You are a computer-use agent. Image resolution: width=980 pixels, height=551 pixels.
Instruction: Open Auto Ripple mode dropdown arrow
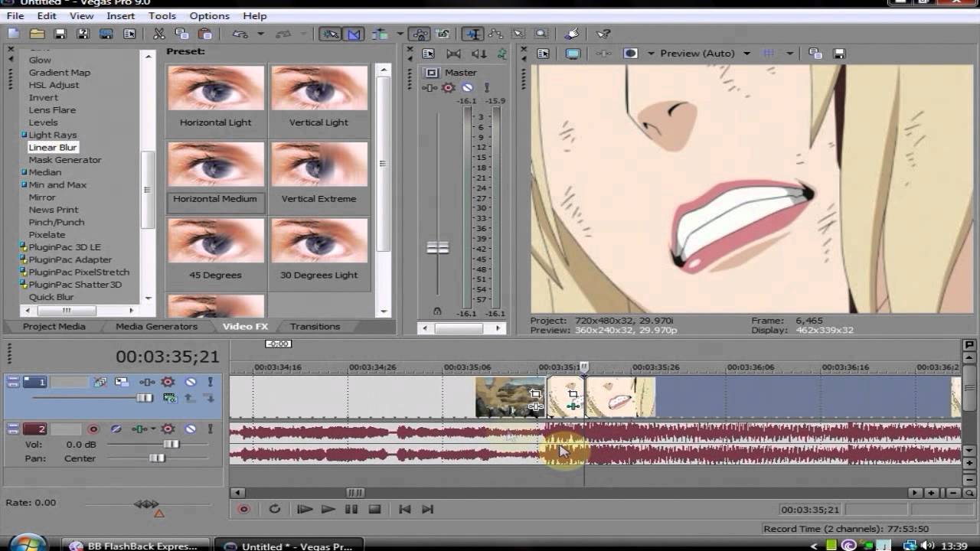(x=400, y=34)
